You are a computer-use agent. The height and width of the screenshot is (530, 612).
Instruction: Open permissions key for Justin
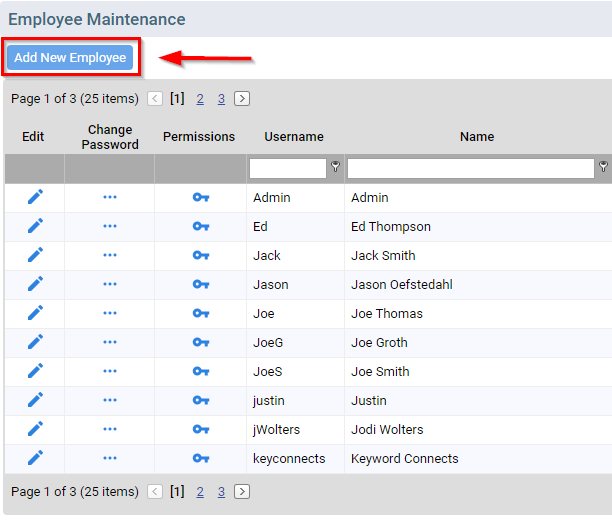(x=201, y=400)
